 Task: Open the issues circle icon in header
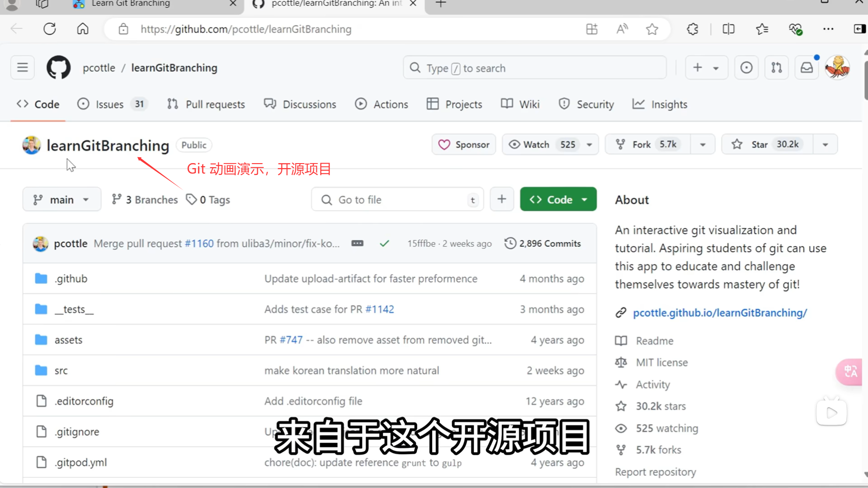coord(746,68)
